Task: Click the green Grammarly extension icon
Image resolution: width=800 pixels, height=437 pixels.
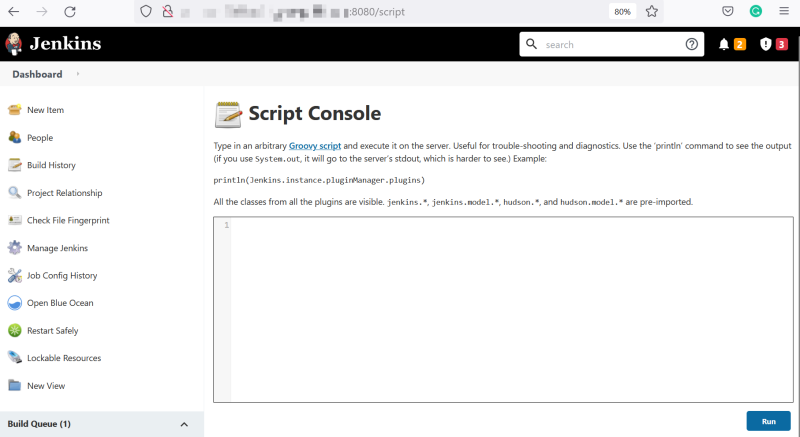Action: pos(756,11)
